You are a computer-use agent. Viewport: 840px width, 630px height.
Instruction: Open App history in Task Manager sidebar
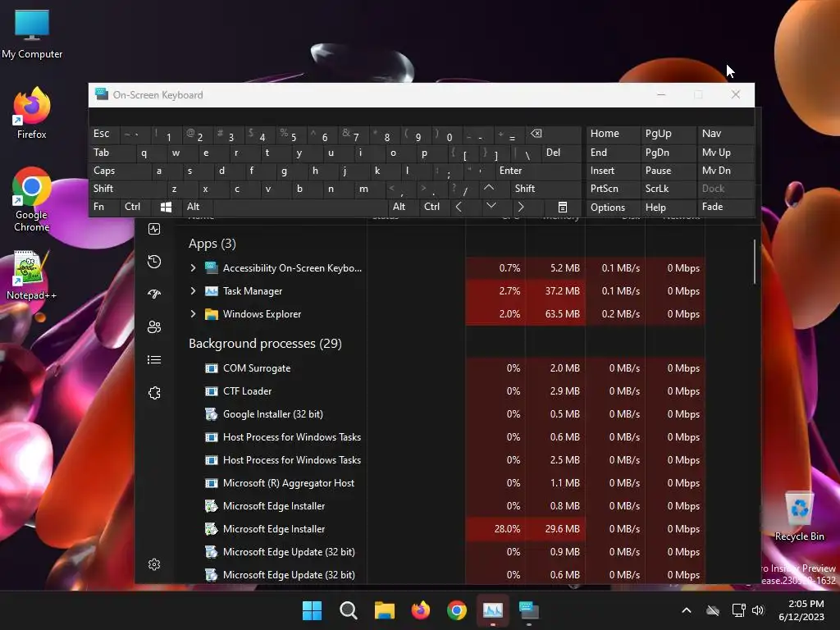(154, 262)
